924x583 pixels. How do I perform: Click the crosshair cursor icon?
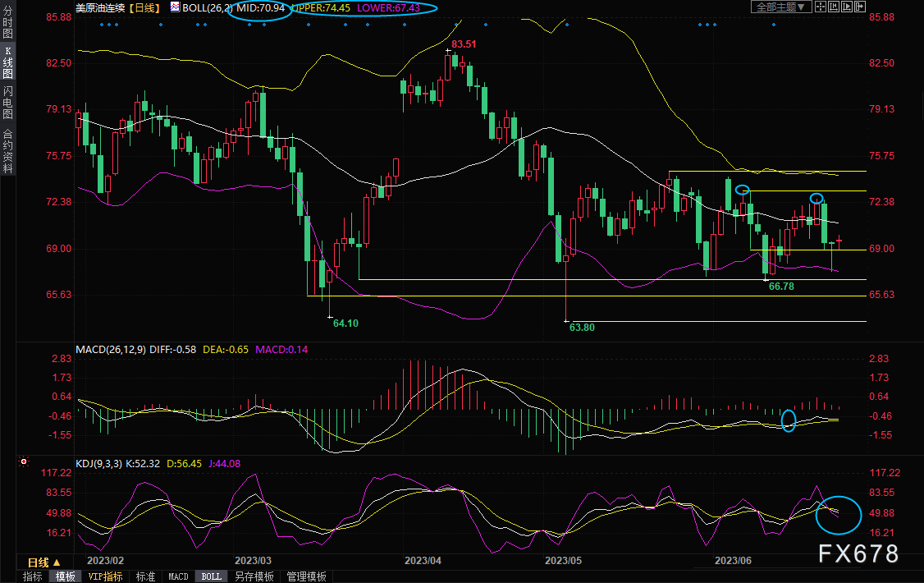[x=821, y=7]
